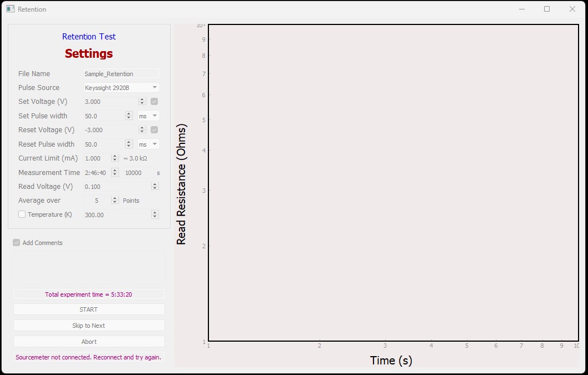Click the comments text area

89,268
